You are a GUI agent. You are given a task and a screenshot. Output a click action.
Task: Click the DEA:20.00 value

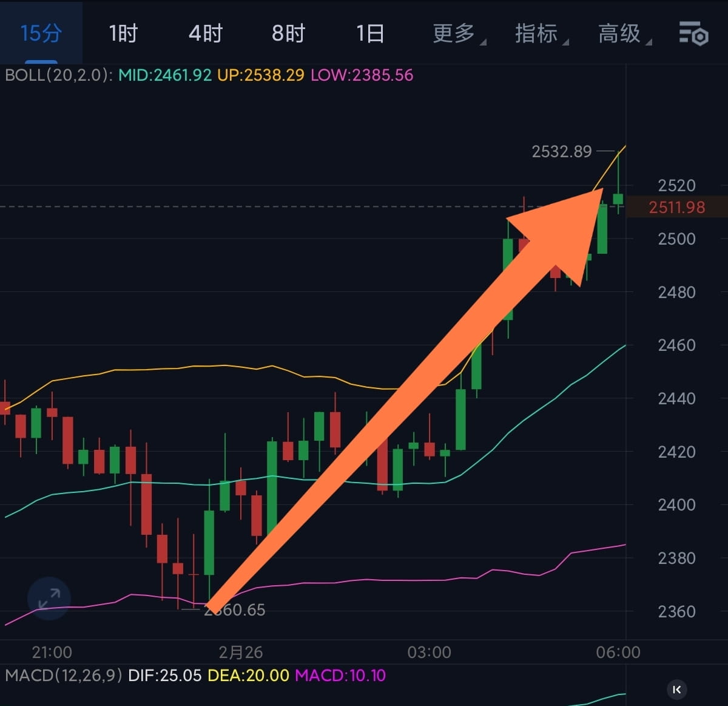248,675
